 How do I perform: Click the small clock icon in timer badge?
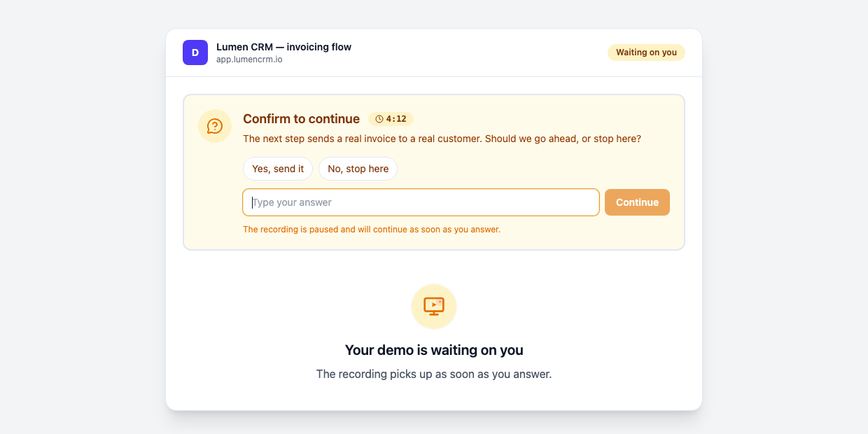click(x=379, y=119)
